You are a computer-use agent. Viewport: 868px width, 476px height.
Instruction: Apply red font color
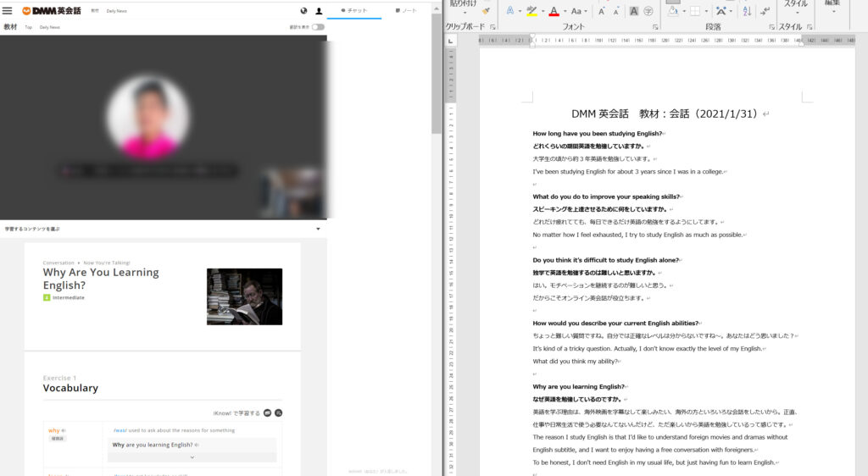tap(554, 11)
